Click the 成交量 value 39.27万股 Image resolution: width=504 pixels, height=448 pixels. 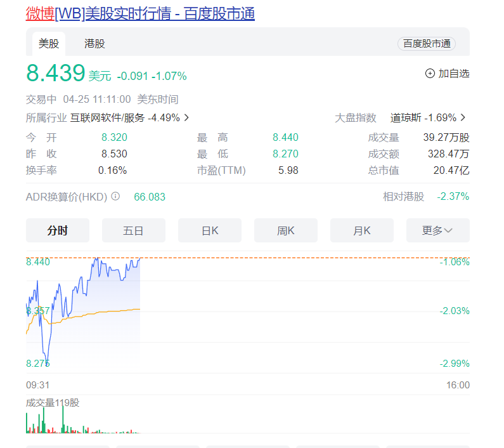pos(446,138)
